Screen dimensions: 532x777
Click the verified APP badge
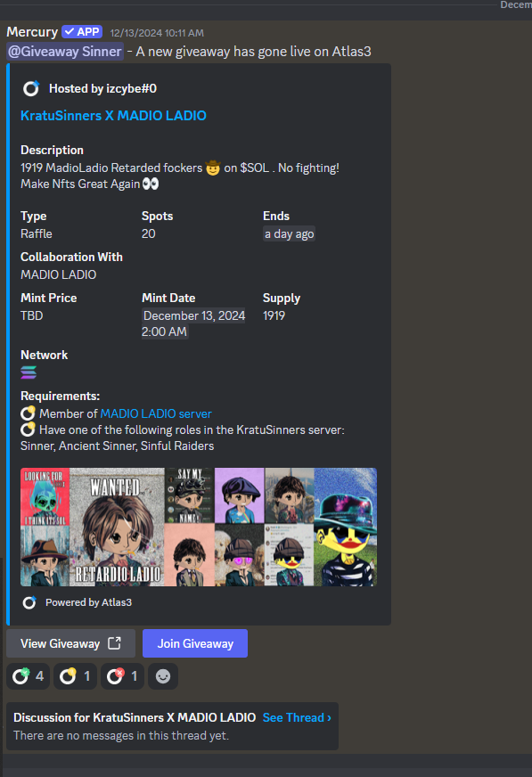click(x=82, y=32)
